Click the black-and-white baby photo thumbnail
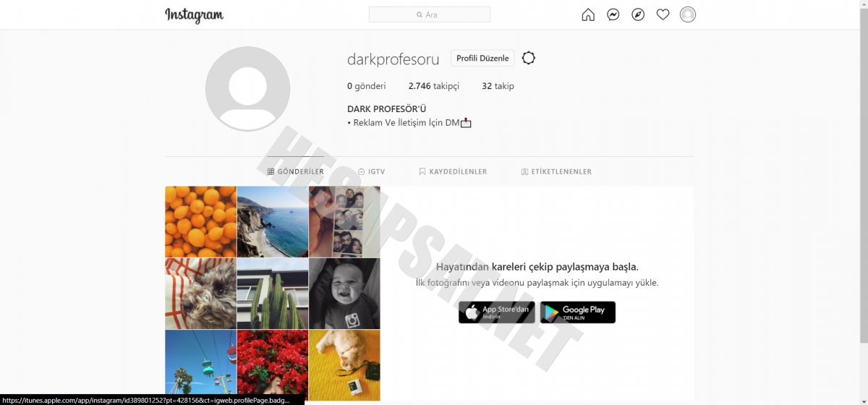 click(x=344, y=294)
